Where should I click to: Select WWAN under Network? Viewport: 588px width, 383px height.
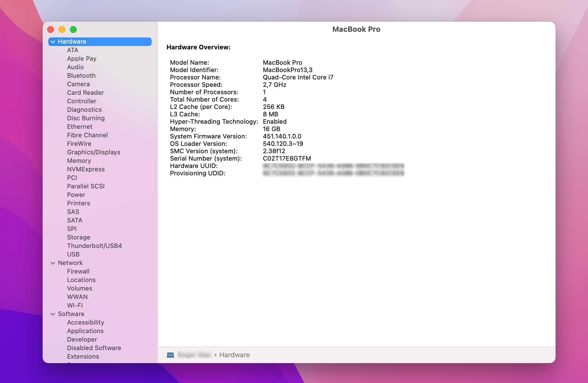[x=77, y=297]
